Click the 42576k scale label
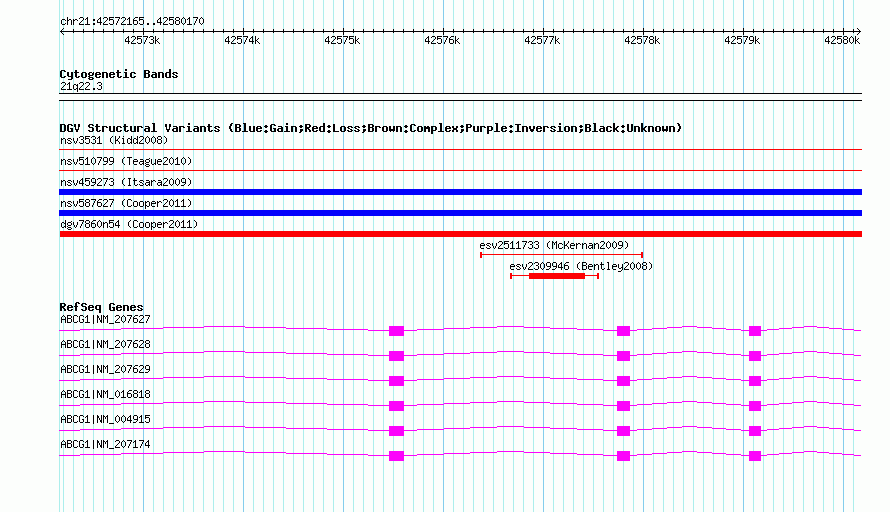The image size is (890, 512). click(x=442, y=40)
